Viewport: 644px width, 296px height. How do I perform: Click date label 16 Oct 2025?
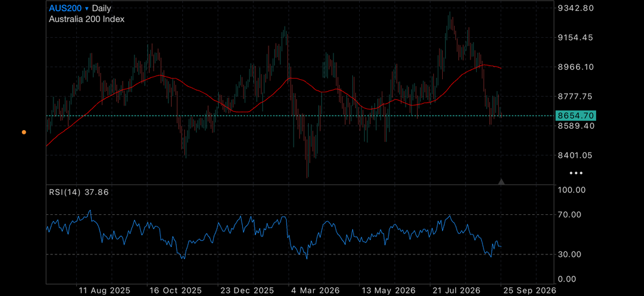tap(175, 290)
